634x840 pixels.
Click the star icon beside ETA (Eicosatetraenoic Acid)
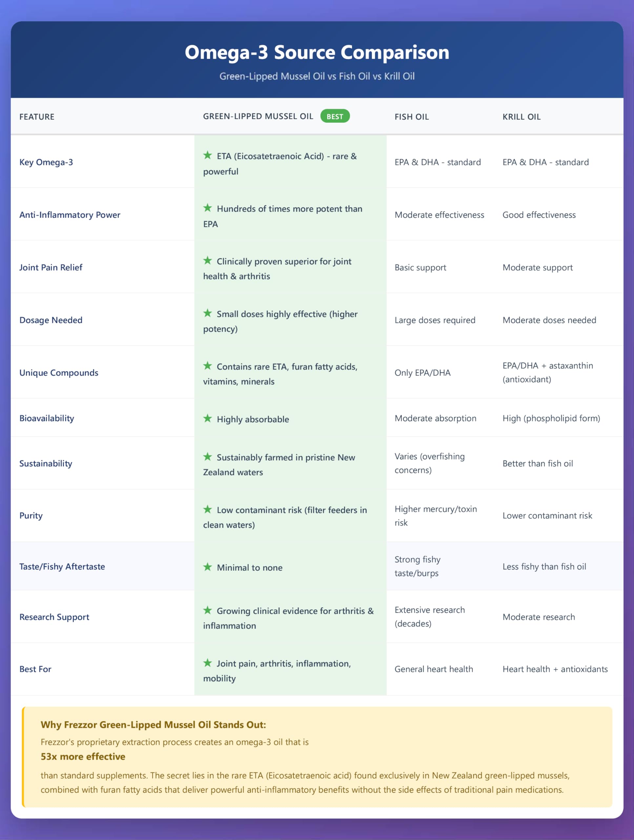[207, 155]
